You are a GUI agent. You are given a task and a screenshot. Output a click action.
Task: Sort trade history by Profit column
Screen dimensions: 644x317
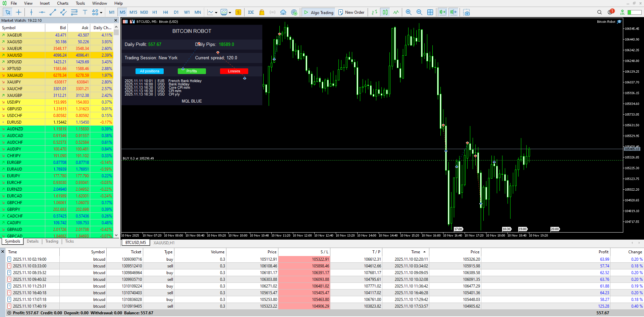coord(546,252)
